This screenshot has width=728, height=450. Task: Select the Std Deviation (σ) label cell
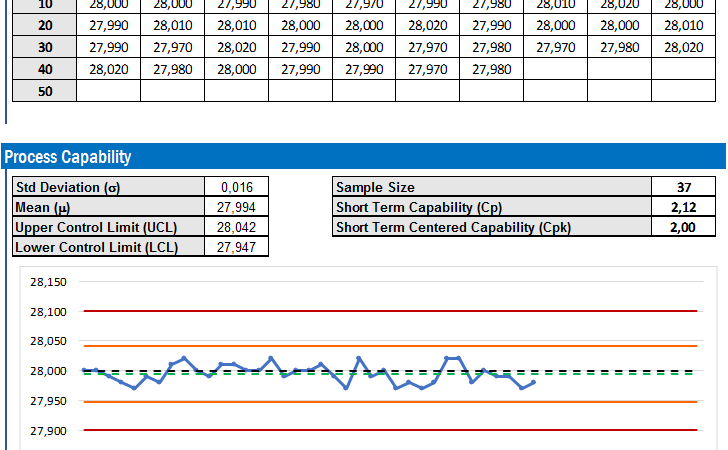(x=109, y=187)
